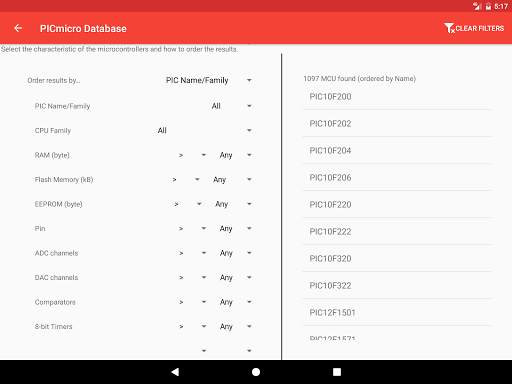This screenshot has height=384, width=512.
Task: Open Pin comparison operator dropdown
Action: (x=192, y=229)
